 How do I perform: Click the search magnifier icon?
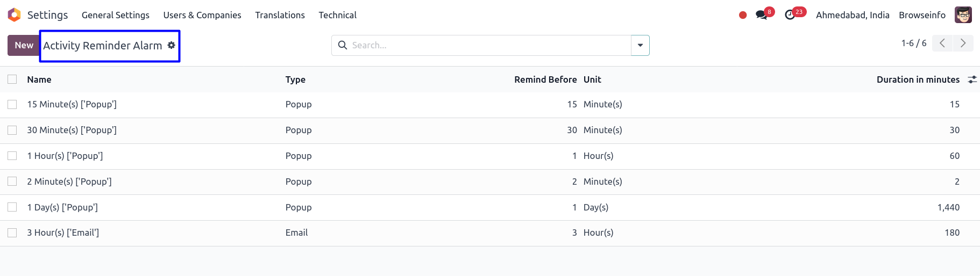tap(343, 46)
